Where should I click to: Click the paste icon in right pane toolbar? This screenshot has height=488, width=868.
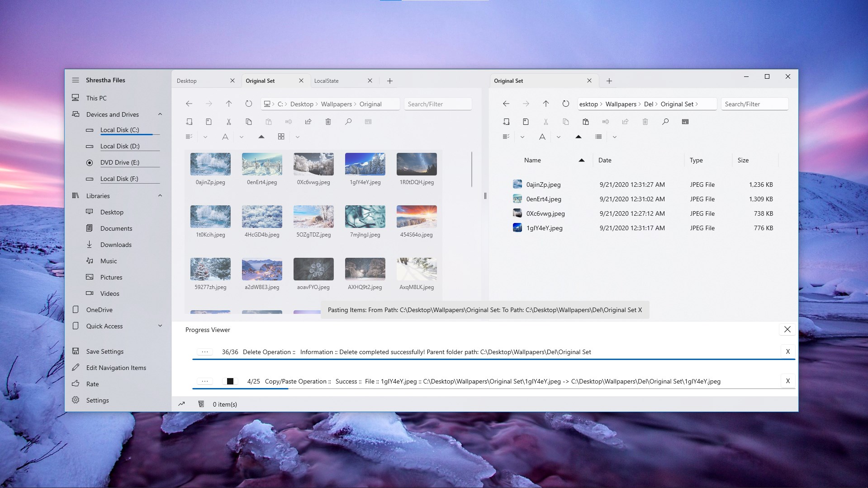pyautogui.click(x=586, y=122)
